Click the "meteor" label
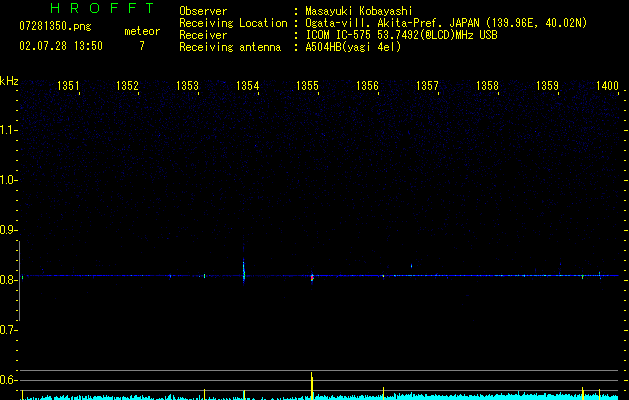 point(142,31)
